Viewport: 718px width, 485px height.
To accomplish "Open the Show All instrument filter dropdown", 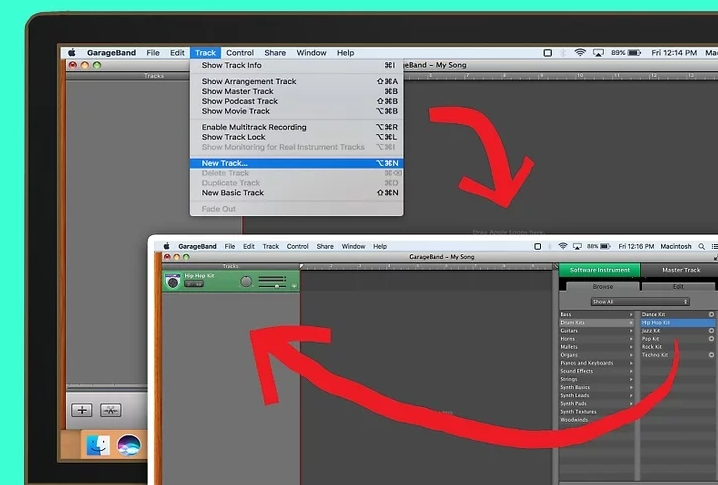I will (640, 301).
